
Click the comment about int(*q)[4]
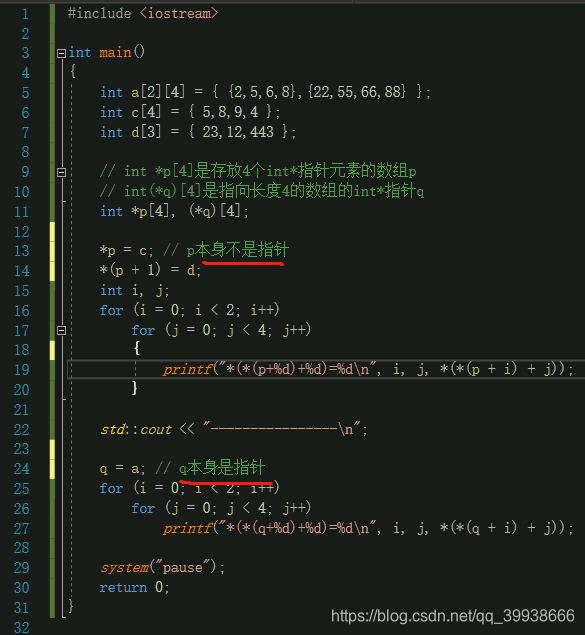tap(262, 191)
